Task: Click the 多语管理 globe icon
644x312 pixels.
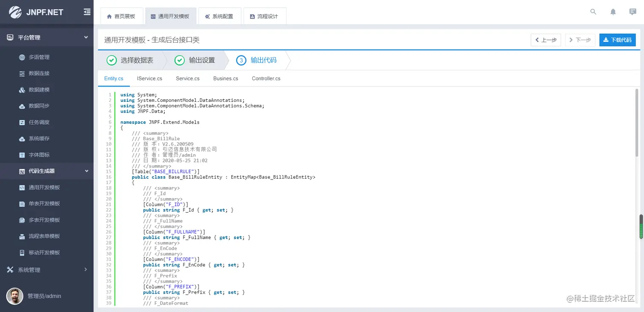Action: pyautogui.click(x=22, y=57)
